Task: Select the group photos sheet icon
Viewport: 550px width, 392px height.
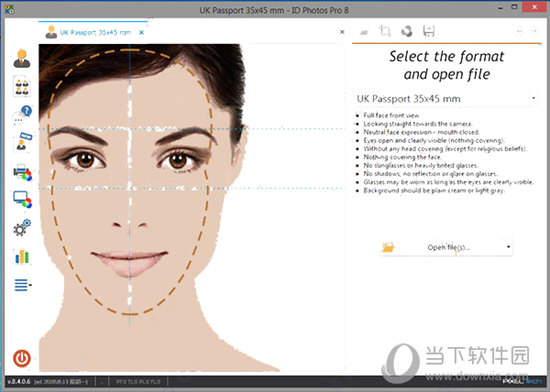Action: 22,86
